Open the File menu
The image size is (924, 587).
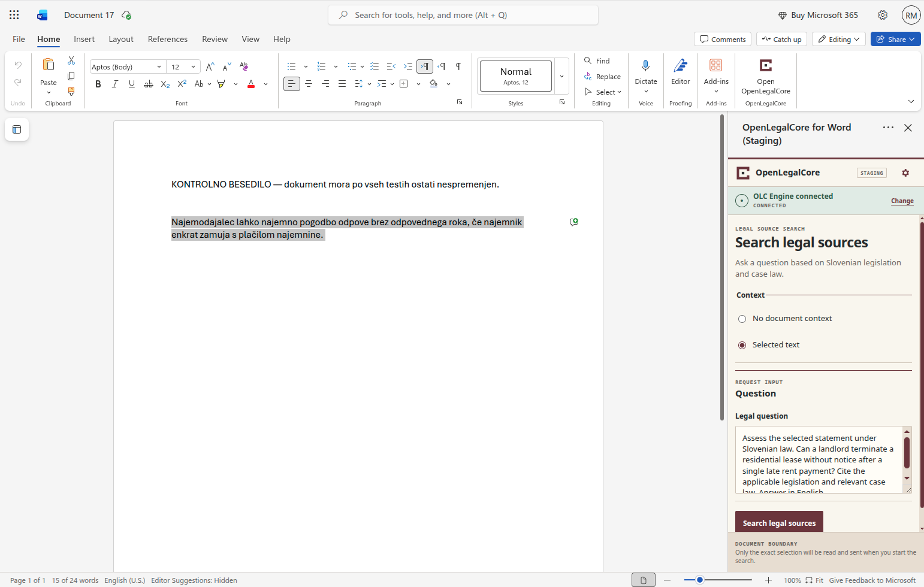click(19, 39)
